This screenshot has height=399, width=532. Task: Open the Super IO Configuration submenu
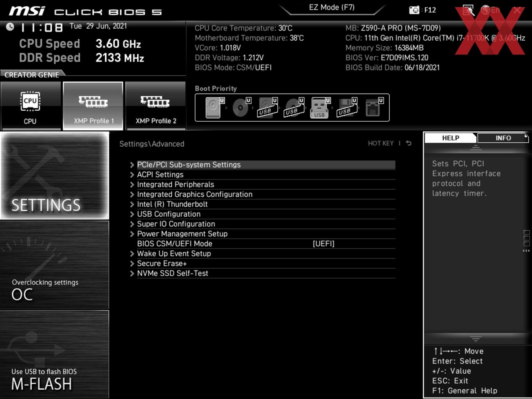point(262,224)
